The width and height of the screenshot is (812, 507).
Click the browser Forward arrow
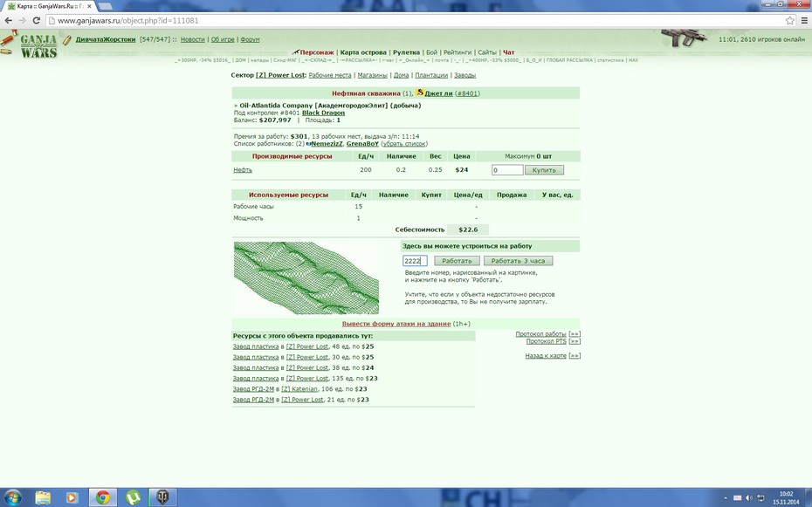pyautogui.click(x=23, y=21)
